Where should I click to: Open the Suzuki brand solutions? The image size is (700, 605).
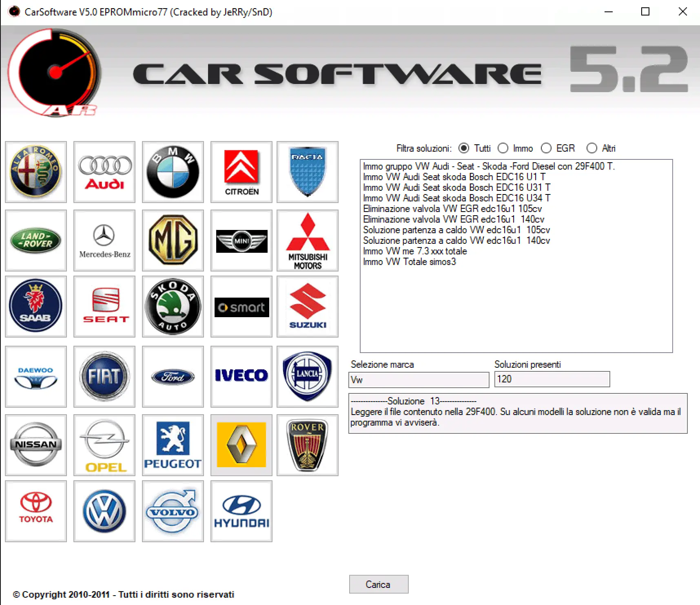(308, 306)
